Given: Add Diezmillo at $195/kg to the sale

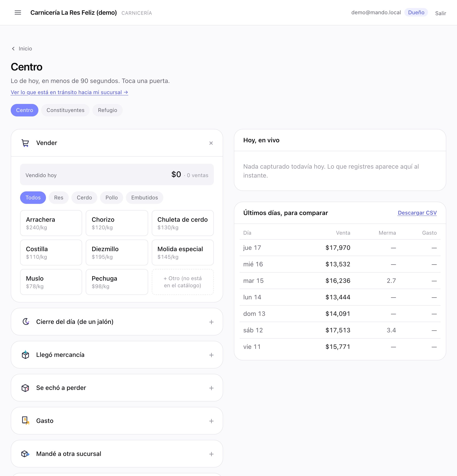Looking at the screenshot, I should [x=117, y=252].
